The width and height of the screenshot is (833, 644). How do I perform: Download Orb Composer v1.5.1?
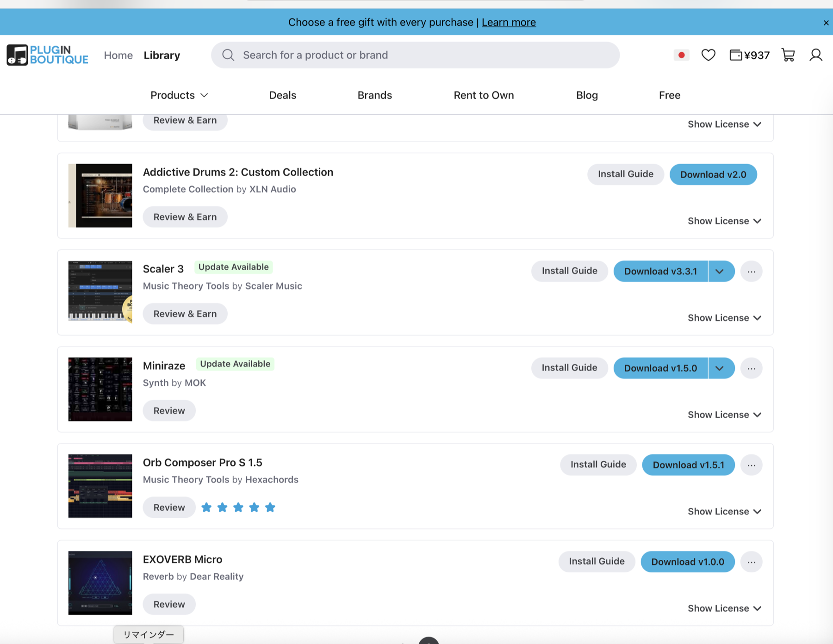688,465
